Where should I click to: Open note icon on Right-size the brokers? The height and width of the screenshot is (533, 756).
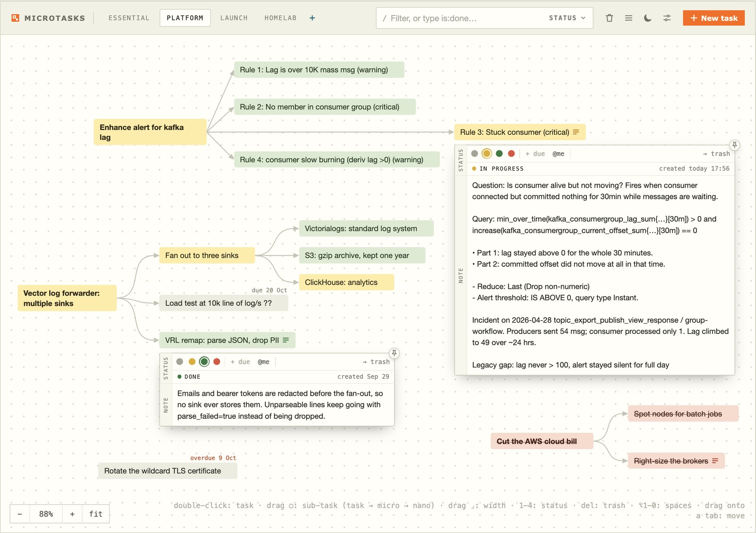coord(715,461)
